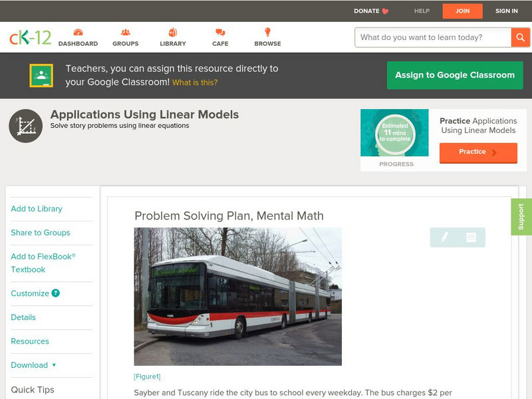Image resolution: width=532 pixels, height=399 pixels.
Task: Go to GROUPS nav label
Action: coord(126,43)
